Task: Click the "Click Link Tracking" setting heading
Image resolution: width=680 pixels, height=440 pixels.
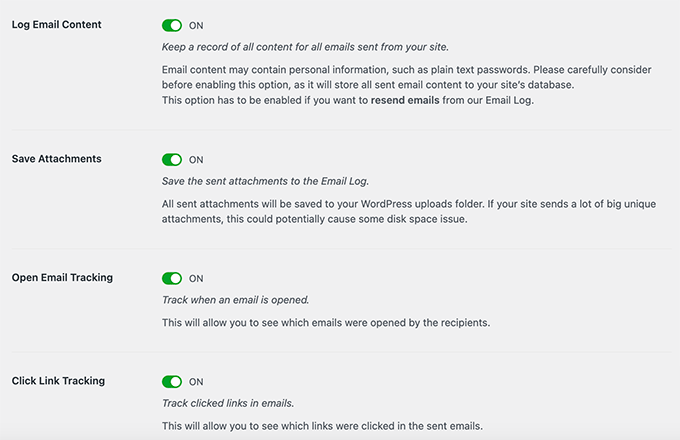Action: tap(58, 381)
